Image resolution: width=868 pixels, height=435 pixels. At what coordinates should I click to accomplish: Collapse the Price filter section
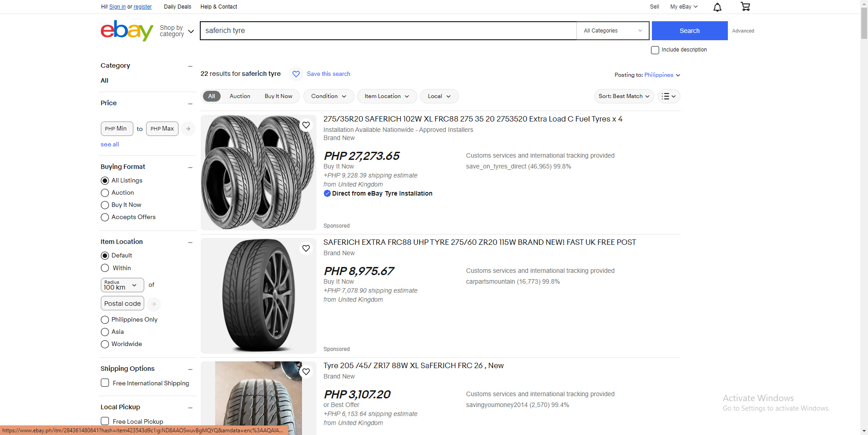click(190, 103)
